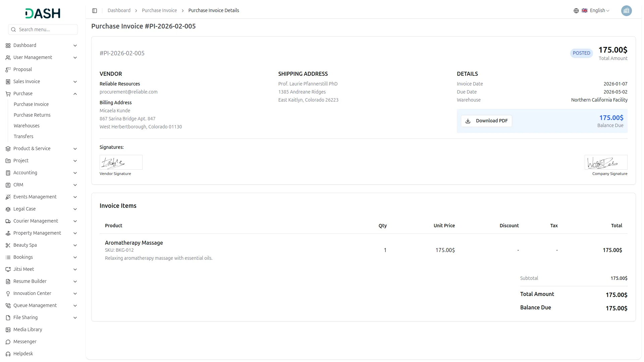644x362 pixels.
Task: Click the Proposal sidebar icon
Action: pyautogui.click(x=8, y=69)
